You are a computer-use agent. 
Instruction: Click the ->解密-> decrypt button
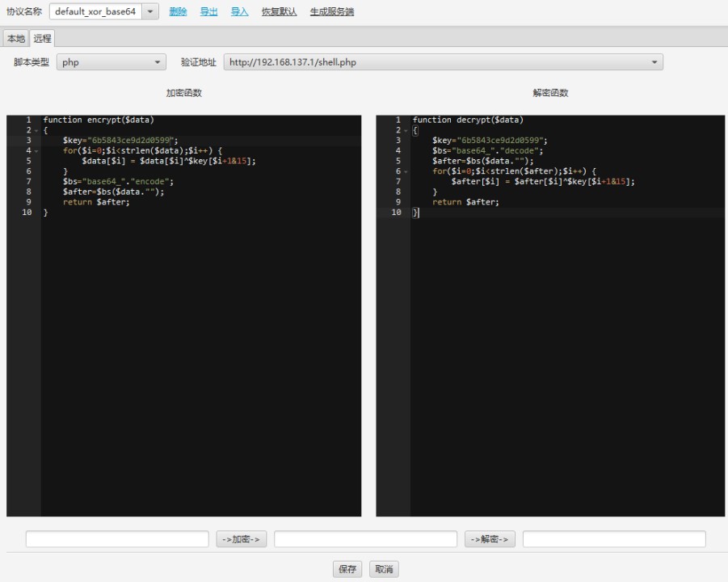click(490, 539)
